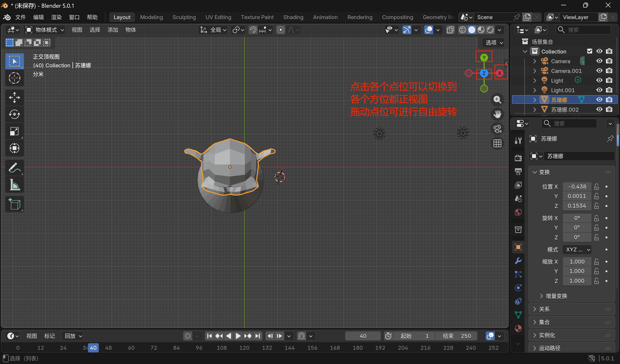Expand the Camera.001 tree item
Image resolution: width=620 pixels, height=364 pixels.
click(x=534, y=71)
